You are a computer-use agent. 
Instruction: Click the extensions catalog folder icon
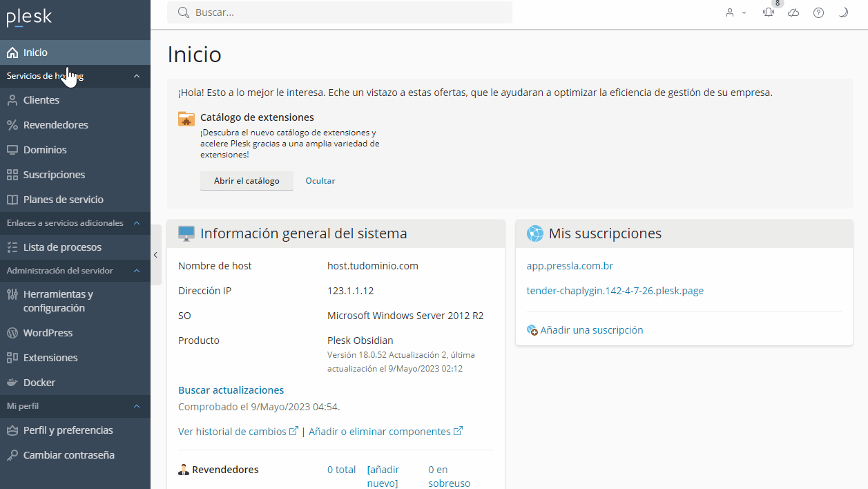tap(186, 119)
